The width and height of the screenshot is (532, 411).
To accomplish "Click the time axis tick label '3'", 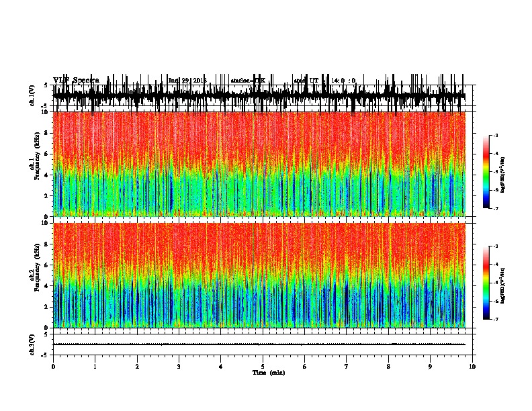I will 179,367.
